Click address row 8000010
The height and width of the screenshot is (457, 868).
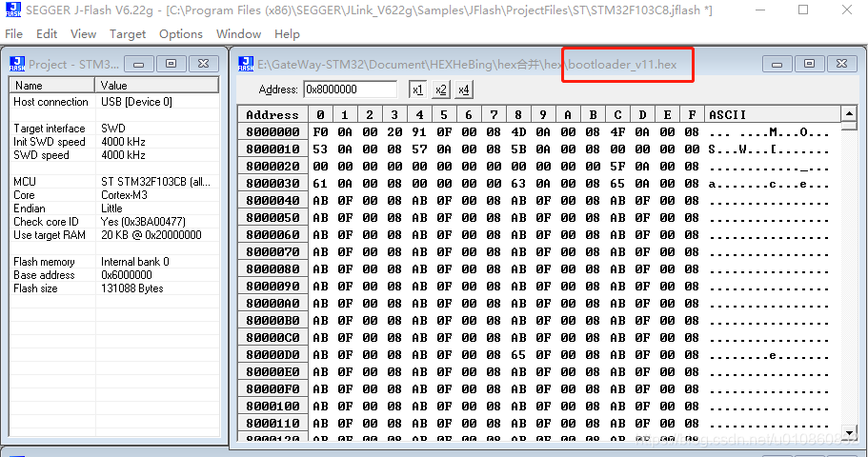coord(273,149)
